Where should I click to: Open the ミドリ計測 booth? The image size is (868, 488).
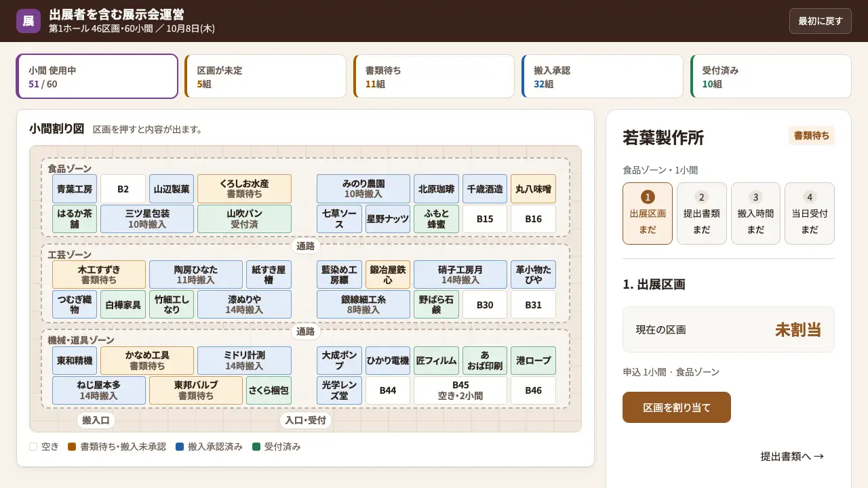pyautogui.click(x=244, y=361)
